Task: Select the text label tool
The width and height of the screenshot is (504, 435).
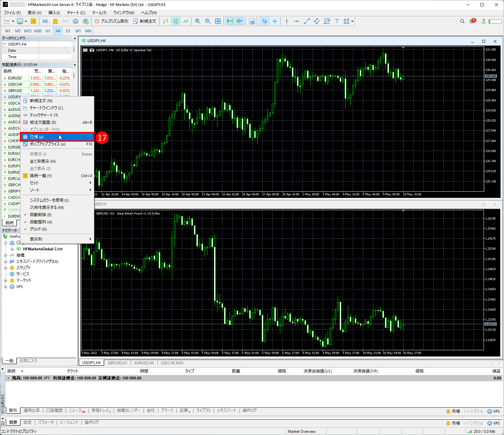Action: pos(337,21)
